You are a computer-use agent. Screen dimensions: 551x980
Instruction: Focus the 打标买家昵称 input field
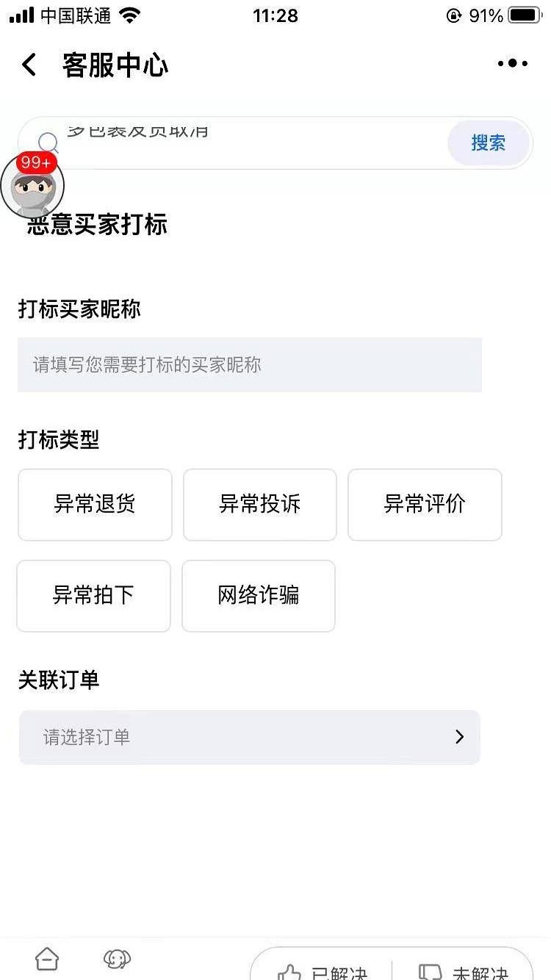pos(250,364)
